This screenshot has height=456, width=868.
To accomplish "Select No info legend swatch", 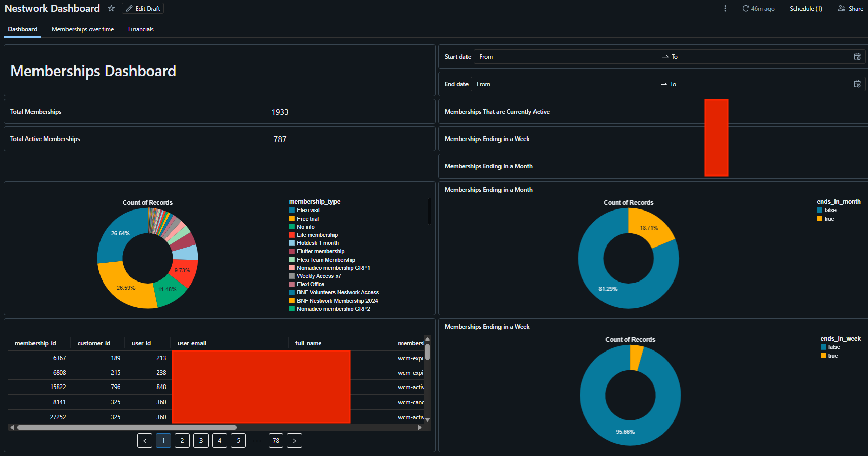I will tap(292, 227).
